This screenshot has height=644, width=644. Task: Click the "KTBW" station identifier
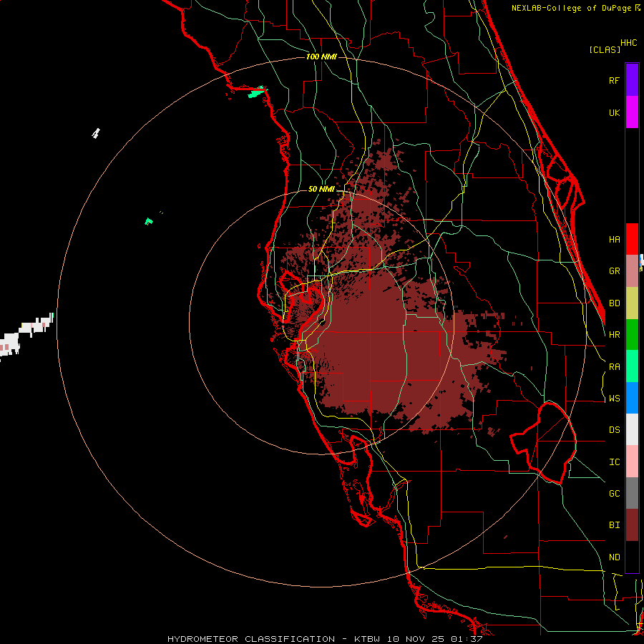[x=367, y=639]
